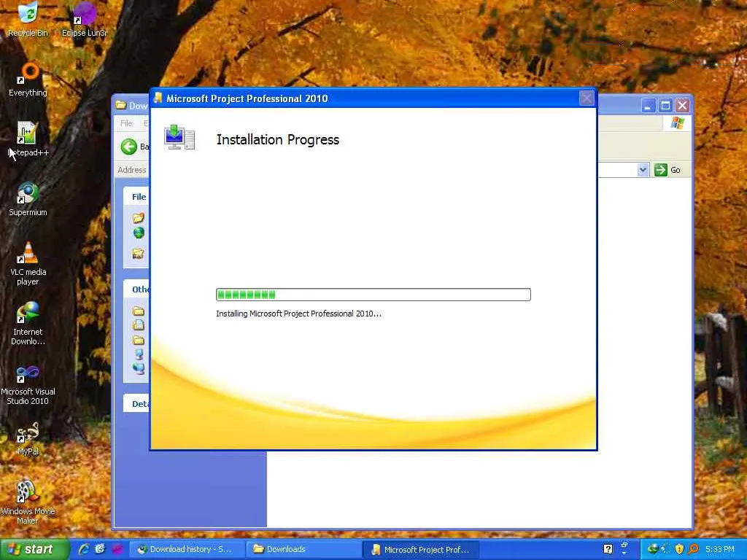Minimize the Downloads window
This screenshot has height=560, width=747.
[x=648, y=106]
